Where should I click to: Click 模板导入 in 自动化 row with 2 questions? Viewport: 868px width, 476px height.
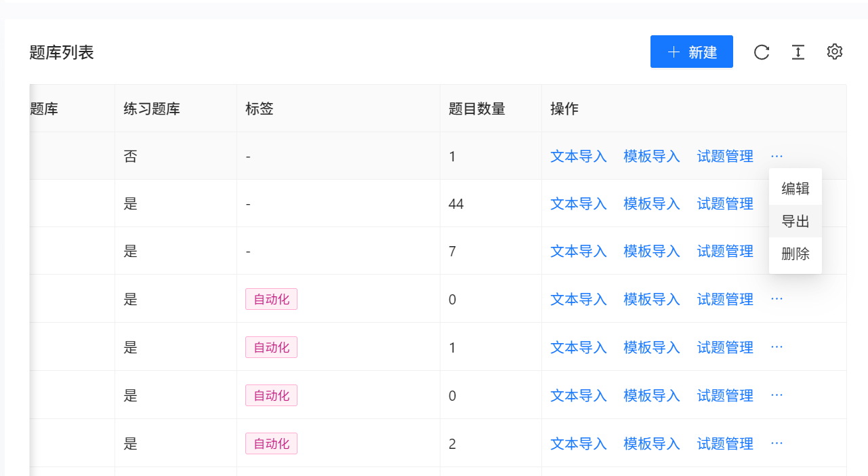click(652, 443)
